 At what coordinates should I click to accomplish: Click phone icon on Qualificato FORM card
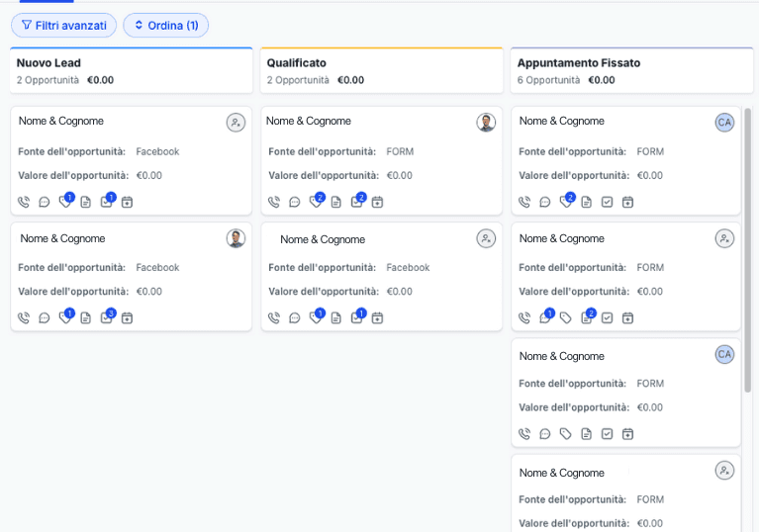coord(274,202)
